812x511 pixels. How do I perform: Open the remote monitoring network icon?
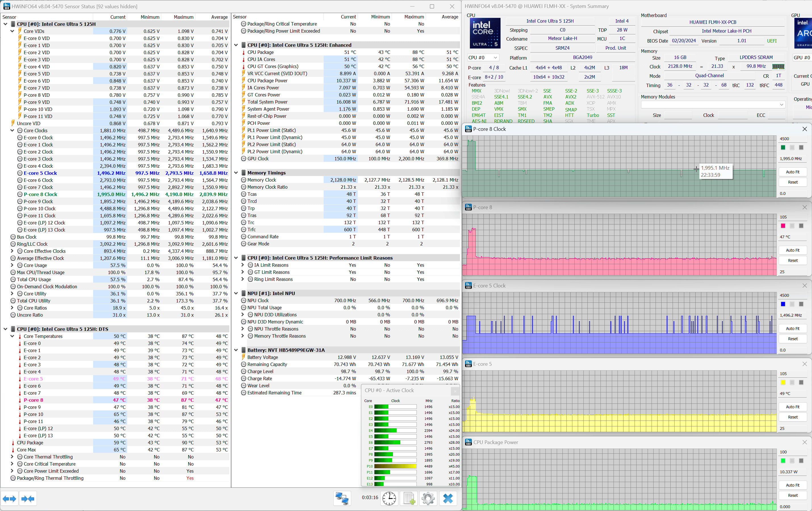[x=342, y=498]
